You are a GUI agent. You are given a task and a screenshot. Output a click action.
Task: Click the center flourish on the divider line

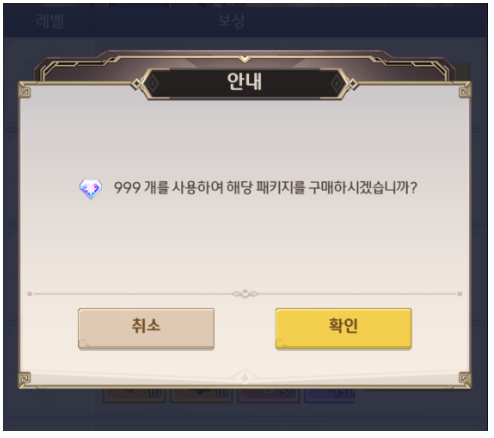pyautogui.click(x=245, y=294)
